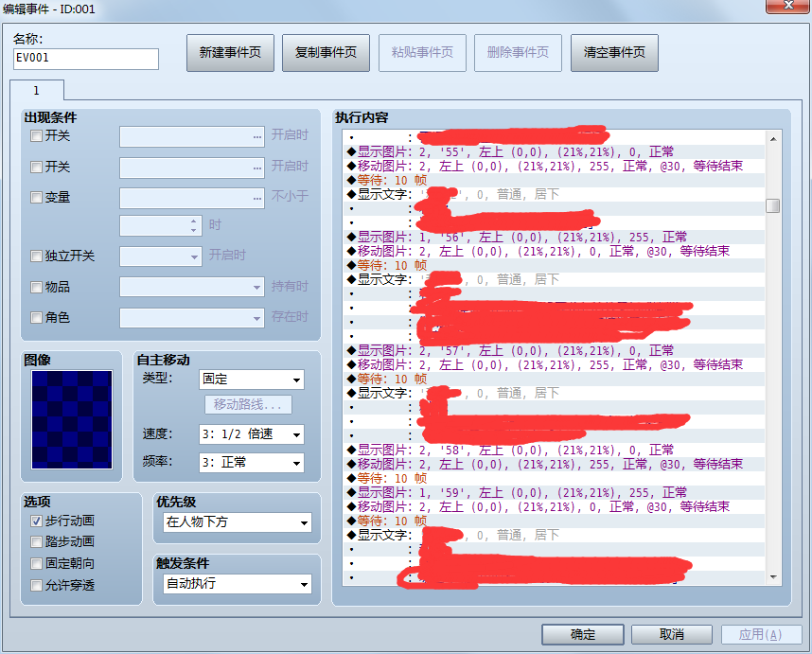The image size is (812, 654).
Task: Confirm with the 确定 button
Action: pos(583,634)
